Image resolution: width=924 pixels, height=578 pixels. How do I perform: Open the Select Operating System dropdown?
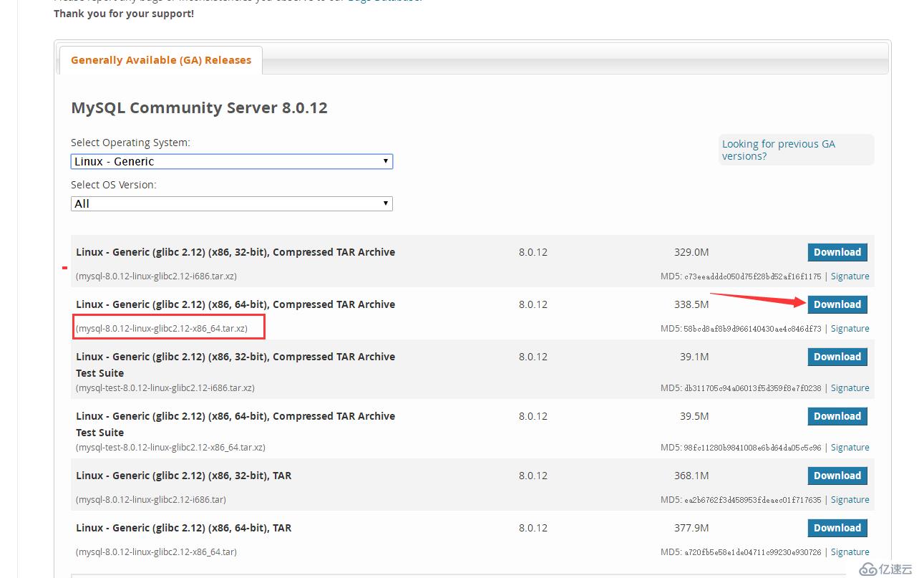coord(231,161)
